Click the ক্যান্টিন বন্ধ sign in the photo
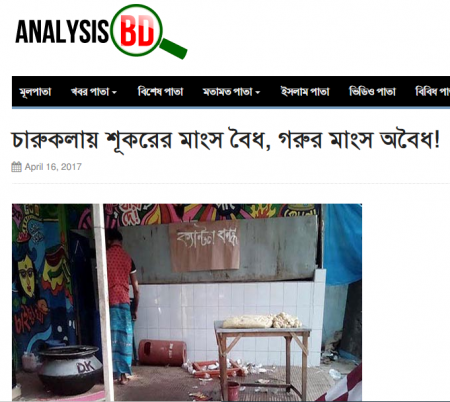The height and width of the screenshot is (402, 450). tap(205, 245)
